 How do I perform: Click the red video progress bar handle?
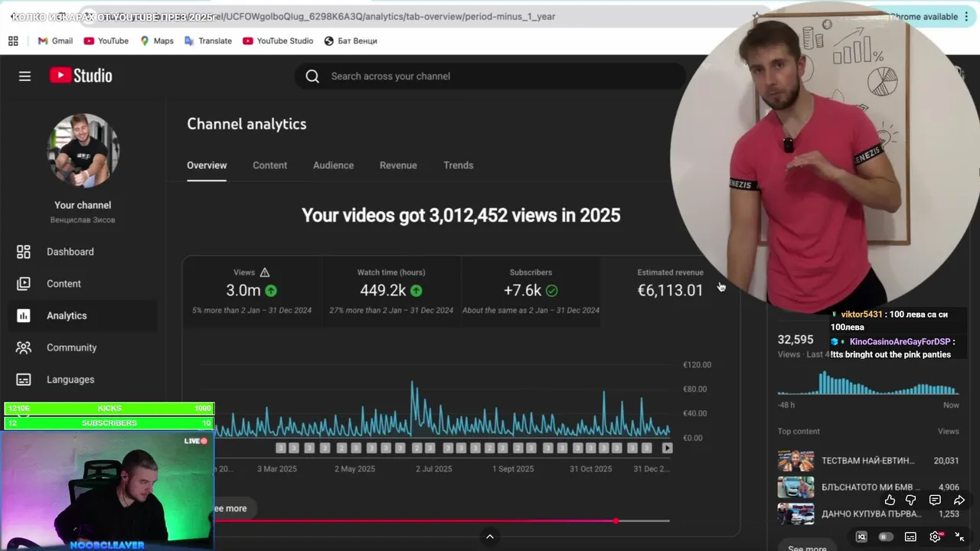click(616, 521)
